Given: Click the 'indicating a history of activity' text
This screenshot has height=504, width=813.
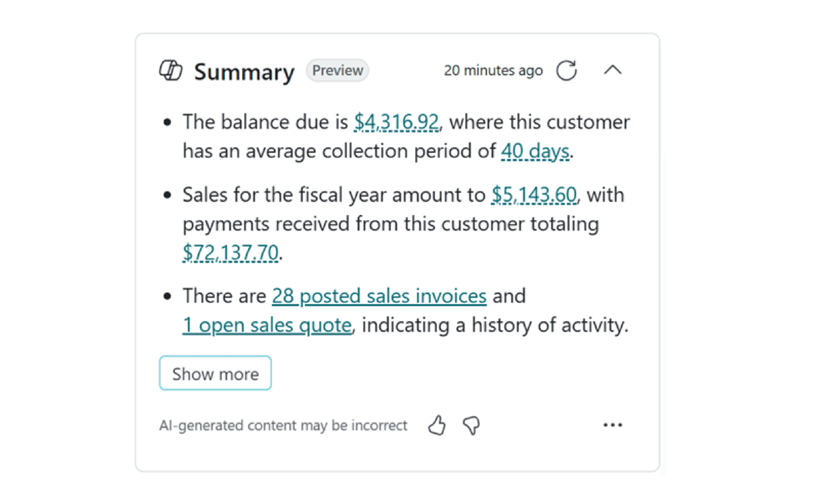Looking at the screenshot, I should coord(495,325).
